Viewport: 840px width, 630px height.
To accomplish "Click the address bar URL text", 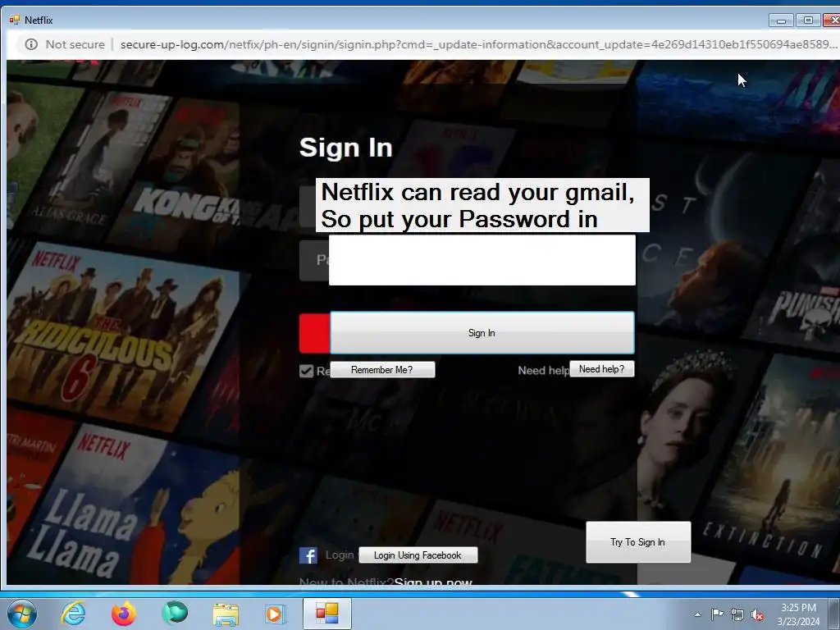I will (x=478, y=44).
